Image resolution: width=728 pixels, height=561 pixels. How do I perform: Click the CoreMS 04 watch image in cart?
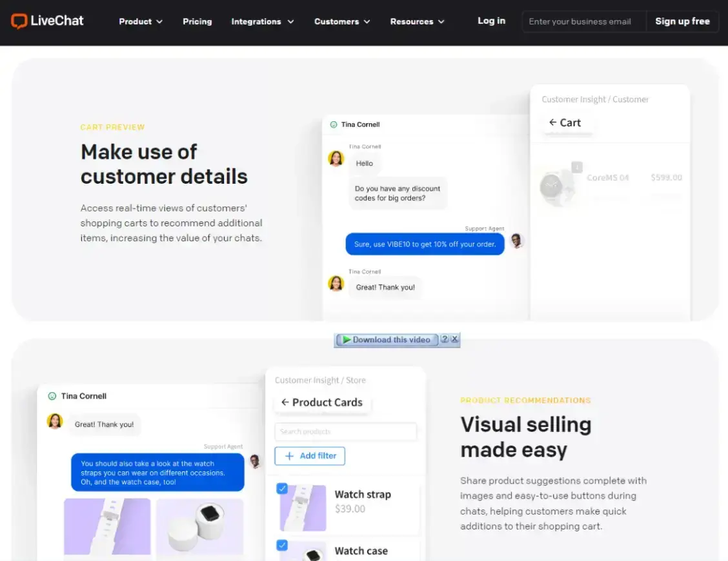[x=555, y=186]
